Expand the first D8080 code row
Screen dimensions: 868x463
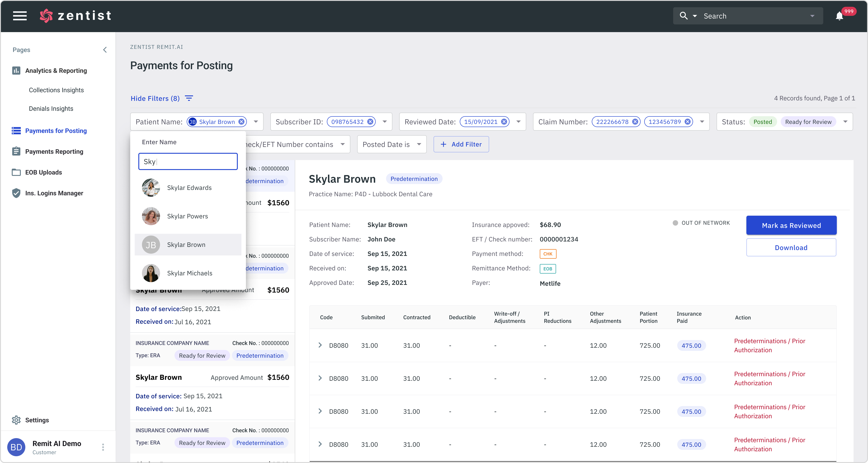[320, 345]
